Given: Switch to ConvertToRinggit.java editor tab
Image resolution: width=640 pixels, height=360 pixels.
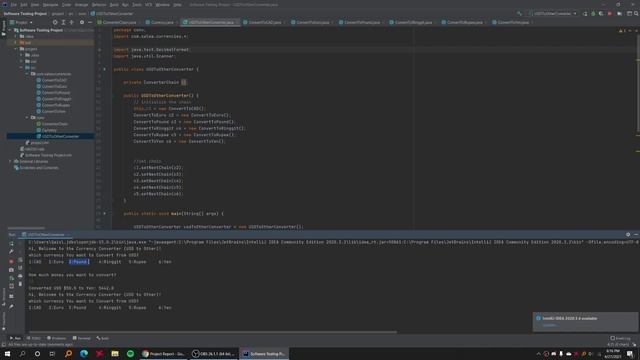Looking at the screenshot, I should [413, 22].
